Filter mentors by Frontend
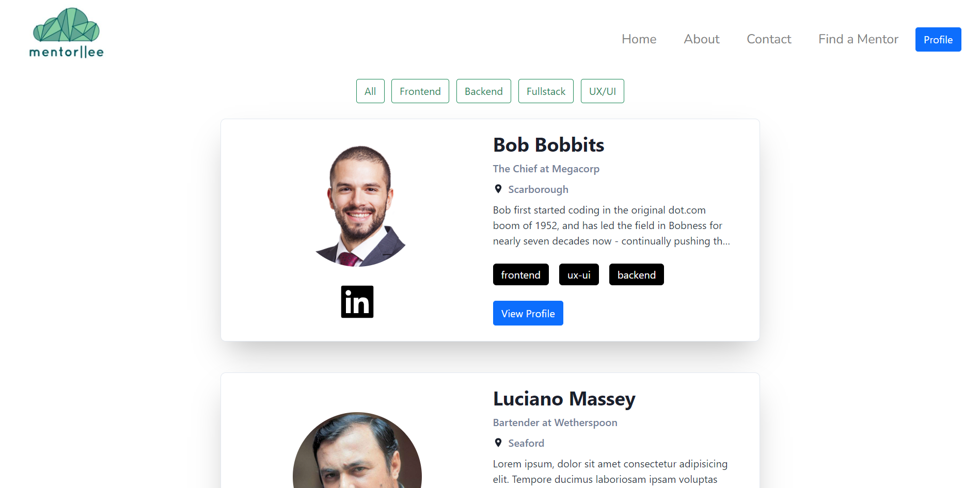 click(420, 91)
